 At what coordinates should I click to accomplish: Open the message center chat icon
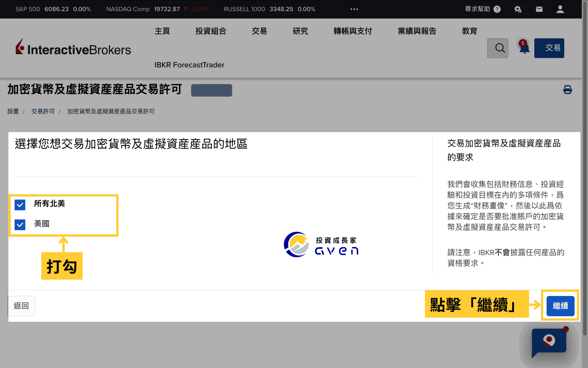(518, 9)
